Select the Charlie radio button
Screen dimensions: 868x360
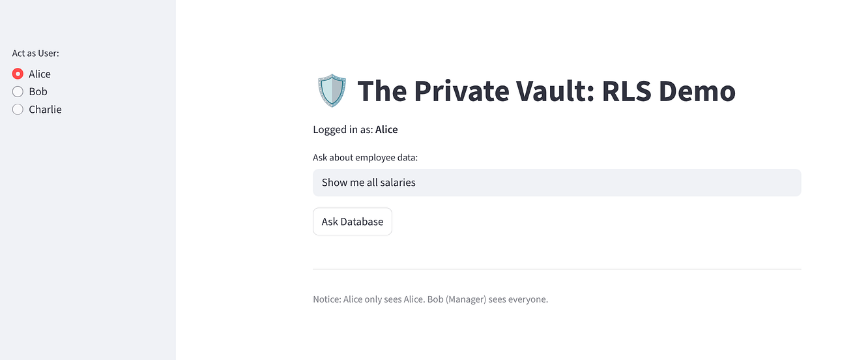(18, 110)
